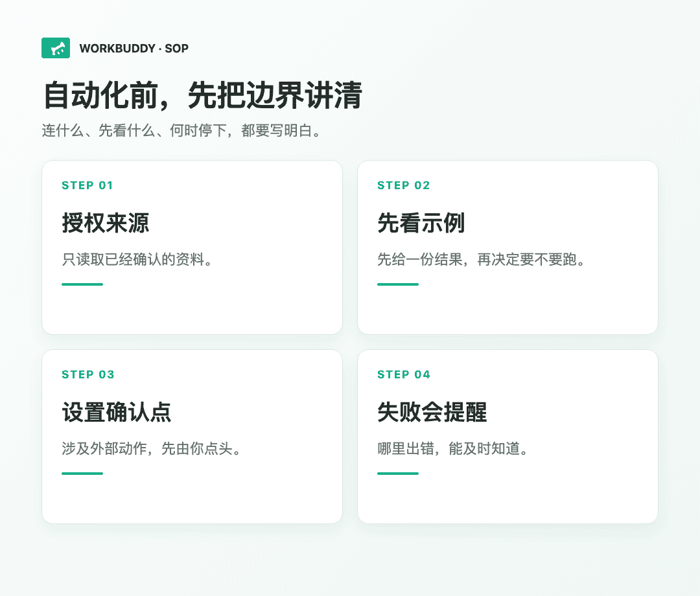
Task: Click the text 哪里出错，能及时知道。
Action: pyautogui.click(x=453, y=448)
